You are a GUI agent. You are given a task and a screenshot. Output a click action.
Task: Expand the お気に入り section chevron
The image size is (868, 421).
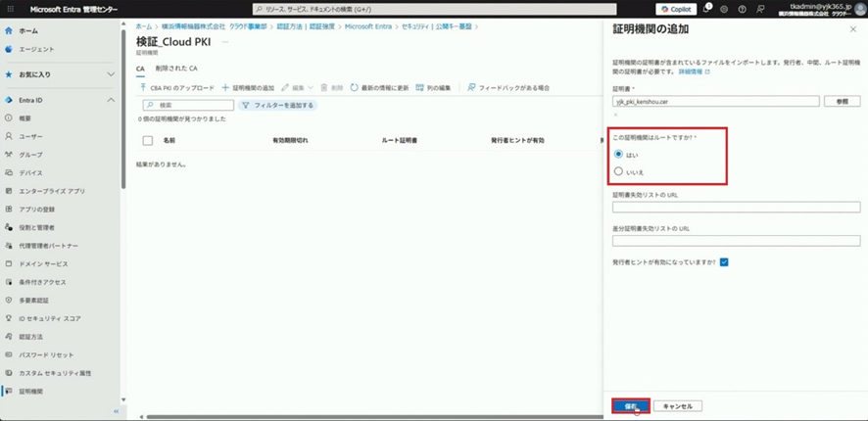pyautogui.click(x=111, y=73)
